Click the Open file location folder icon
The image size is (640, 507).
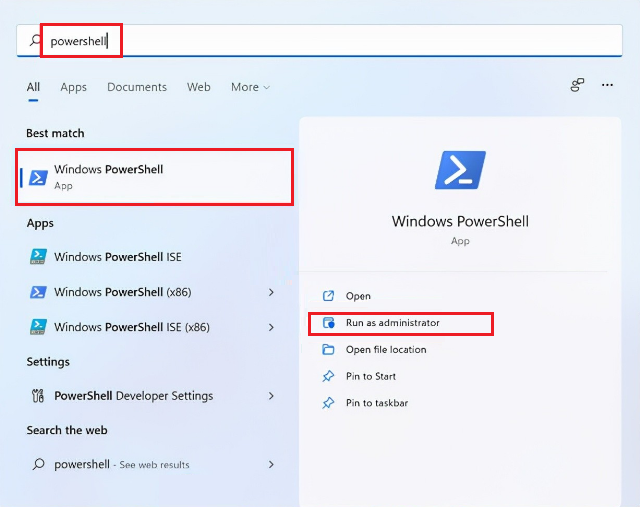click(x=328, y=349)
